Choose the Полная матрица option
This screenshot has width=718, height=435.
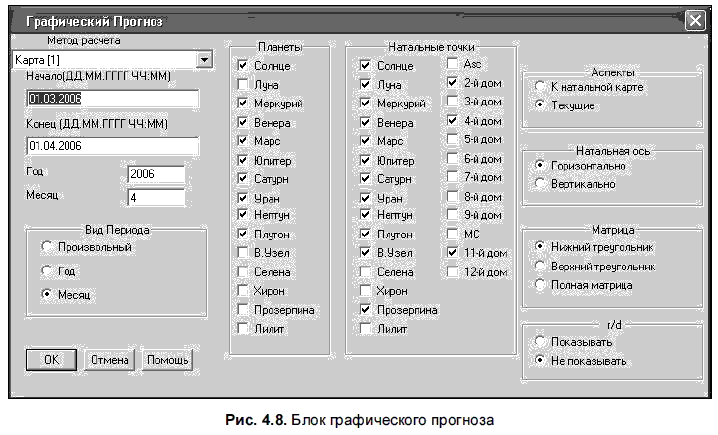540,285
